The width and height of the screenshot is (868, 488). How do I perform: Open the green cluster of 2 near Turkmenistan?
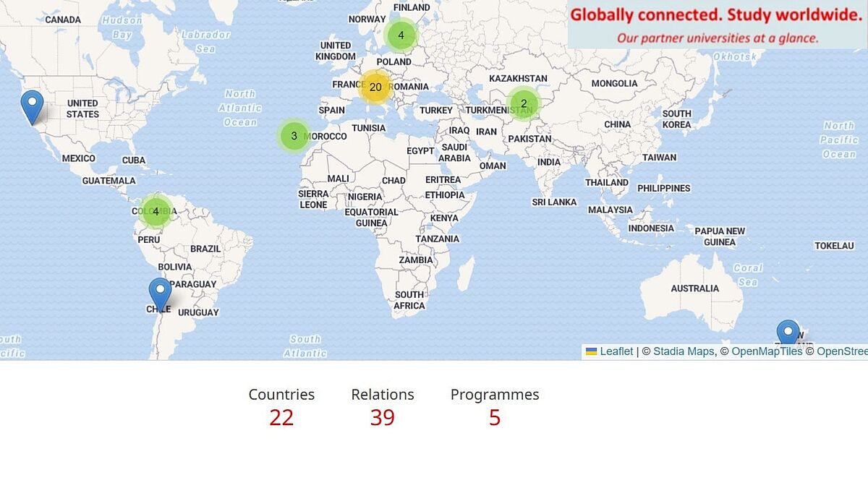(x=524, y=103)
